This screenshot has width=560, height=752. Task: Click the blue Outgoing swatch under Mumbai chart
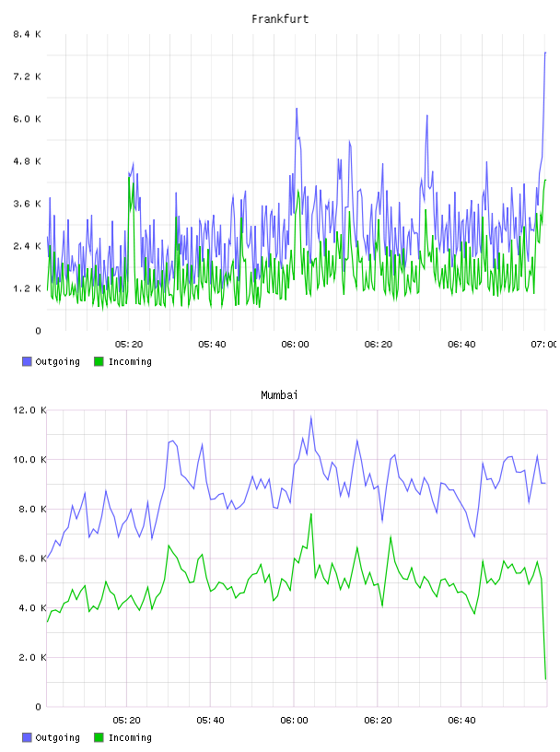(x=27, y=737)
